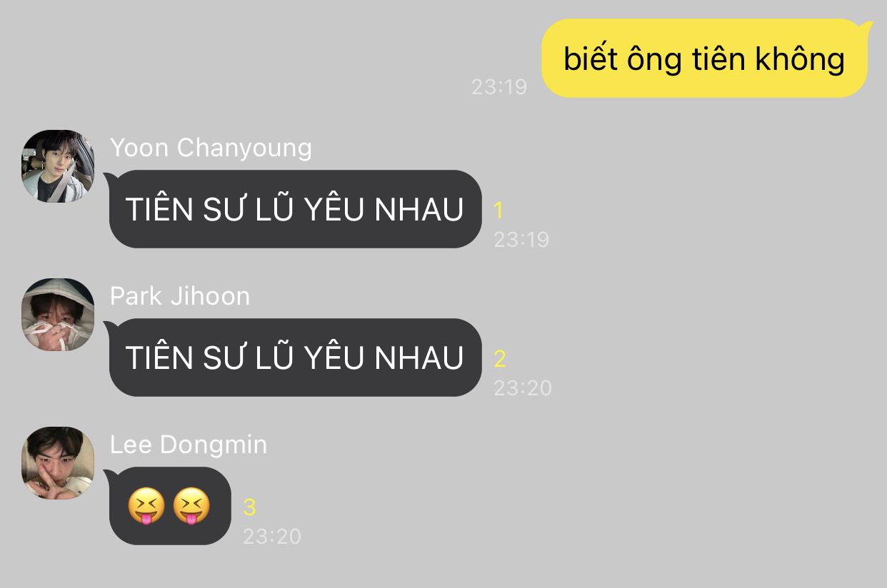This screenshot has width=887, height=588.
Task: Open Park Jihoon's profile picture
Action: [x=58, y=315]
